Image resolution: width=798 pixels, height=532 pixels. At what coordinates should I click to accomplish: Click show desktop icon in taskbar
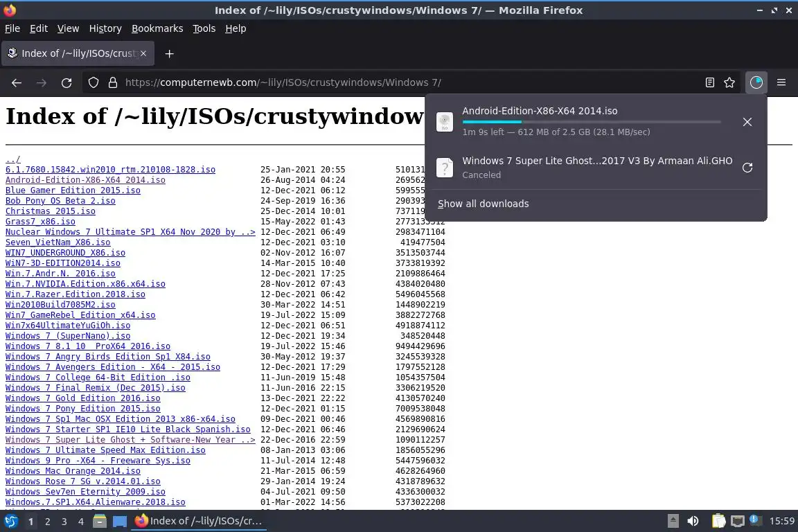click(x=120, y=521)
